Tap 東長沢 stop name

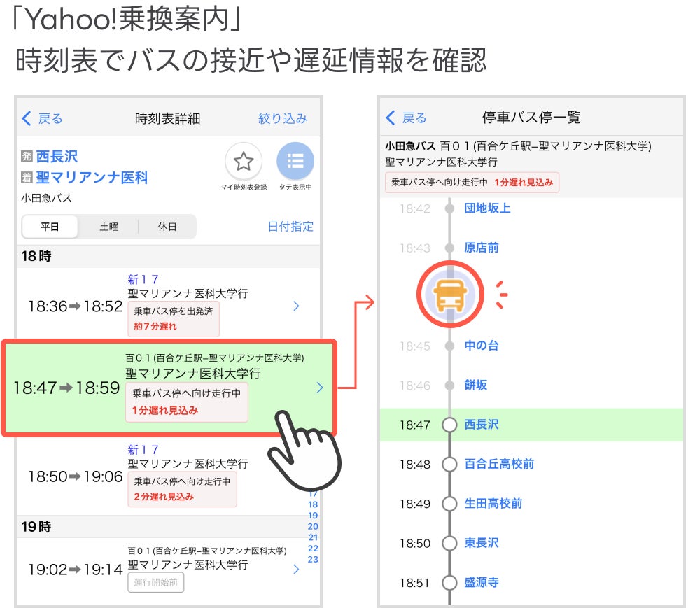[x=482, y=543]
